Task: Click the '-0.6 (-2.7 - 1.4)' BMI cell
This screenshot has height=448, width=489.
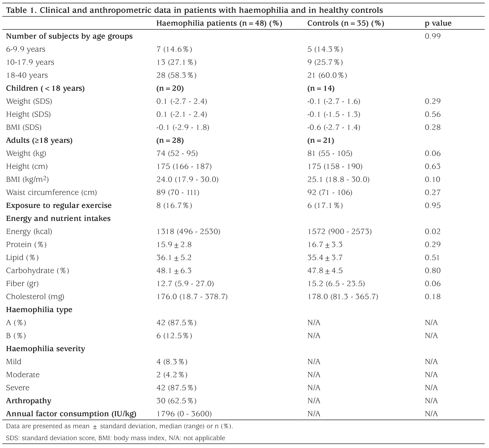Action: pyautogui.click(x=334, y=128)
